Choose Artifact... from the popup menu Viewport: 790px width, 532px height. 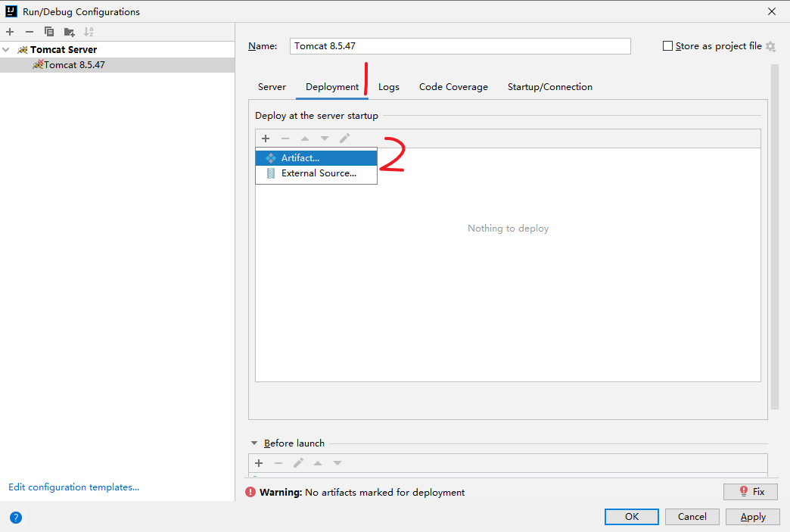coord(316,158)
